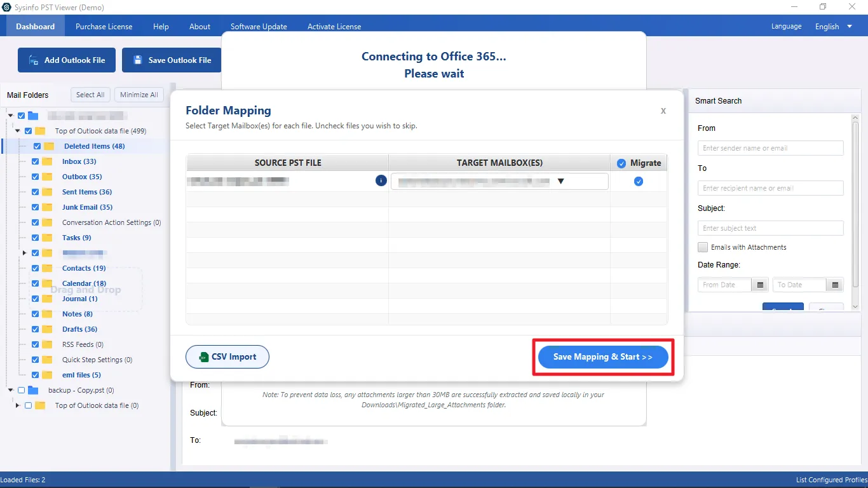Open the Purchase License menu
Screen dimensions: 868x488
104,27
